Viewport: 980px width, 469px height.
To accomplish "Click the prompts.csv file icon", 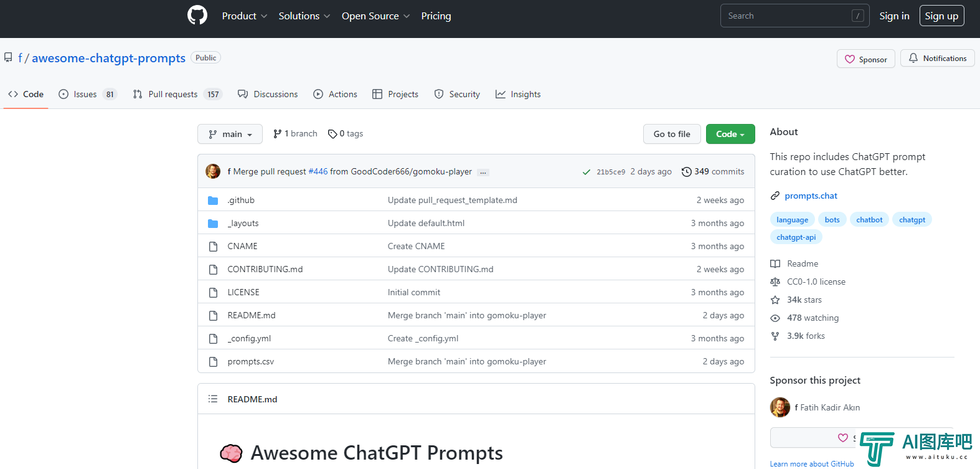I will [x=213, y=362].
